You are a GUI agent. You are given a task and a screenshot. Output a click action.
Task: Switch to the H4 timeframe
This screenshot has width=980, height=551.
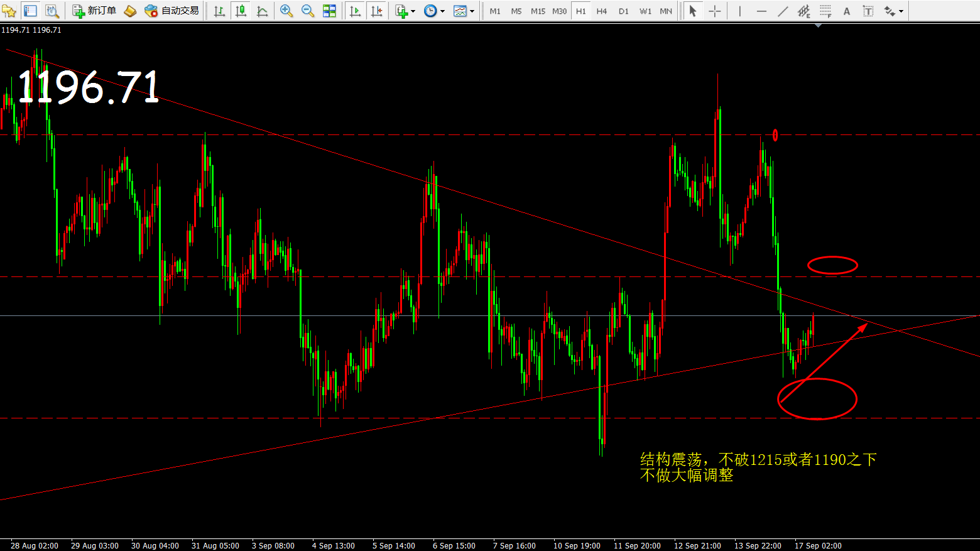(x=602, y=11)
